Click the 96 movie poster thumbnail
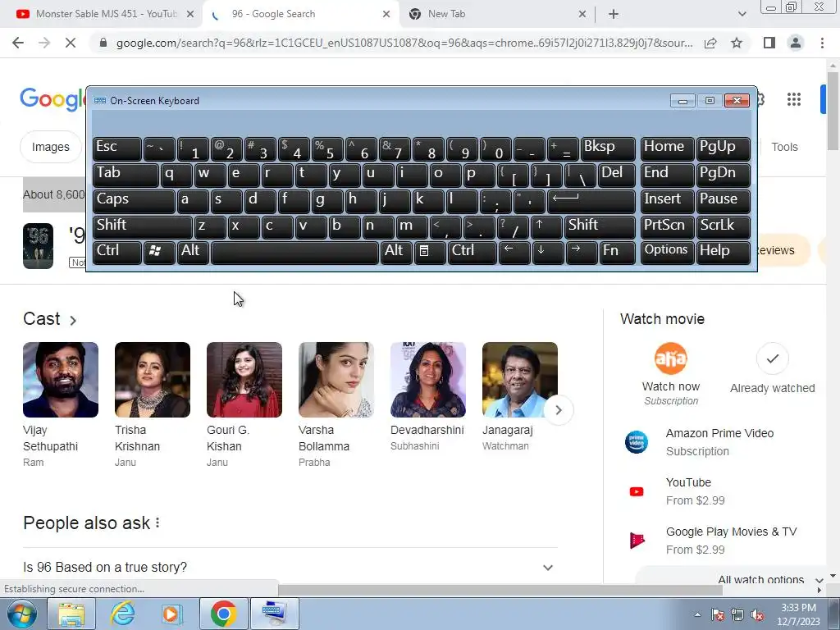The width and height of the screenshot is (840, 630). coord(38,246)
